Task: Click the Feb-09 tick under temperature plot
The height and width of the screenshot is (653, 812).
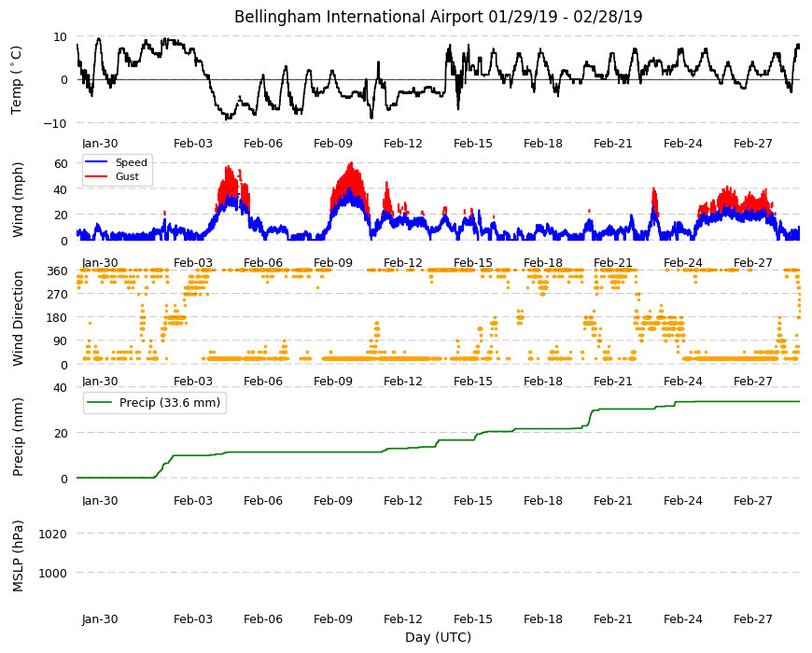Action: 333,144
